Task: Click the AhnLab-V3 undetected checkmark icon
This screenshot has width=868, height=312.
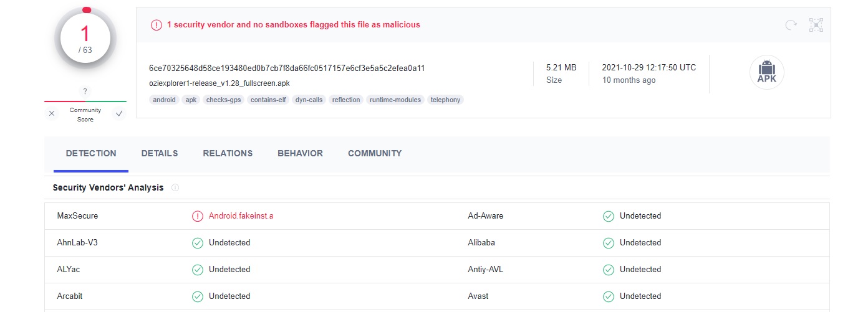Action: point(198,243)
